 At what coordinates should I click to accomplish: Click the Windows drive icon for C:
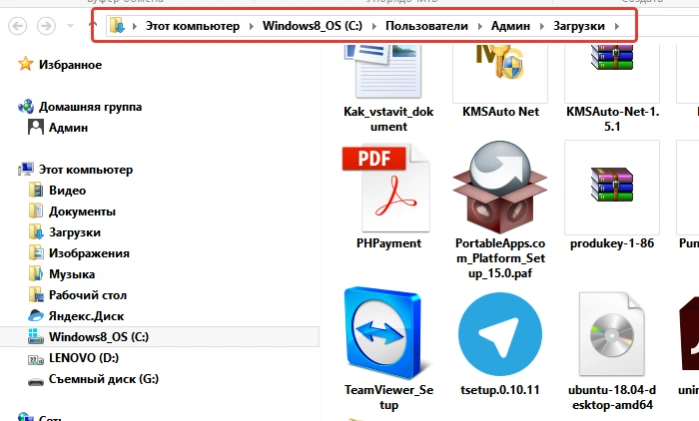point(36,336)
